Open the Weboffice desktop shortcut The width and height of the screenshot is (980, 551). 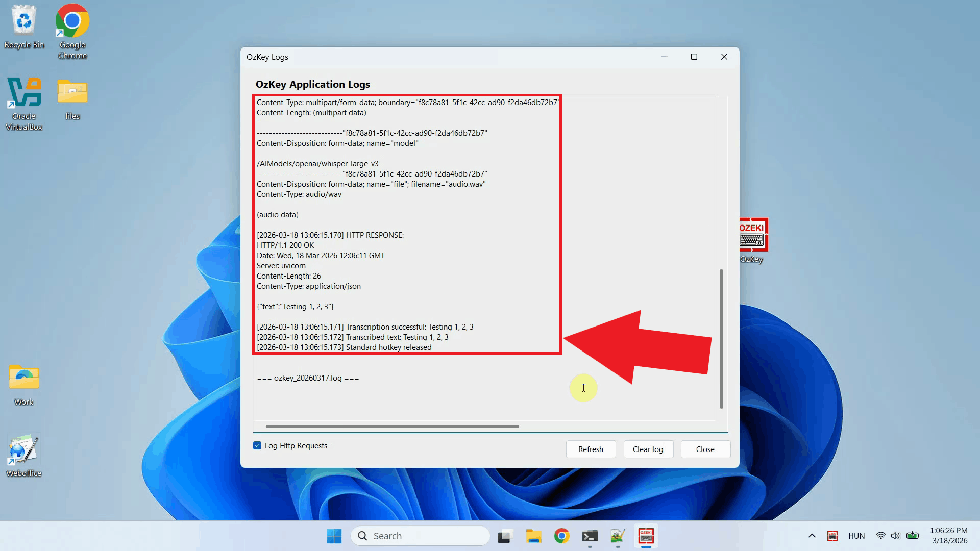click(24, 450)
